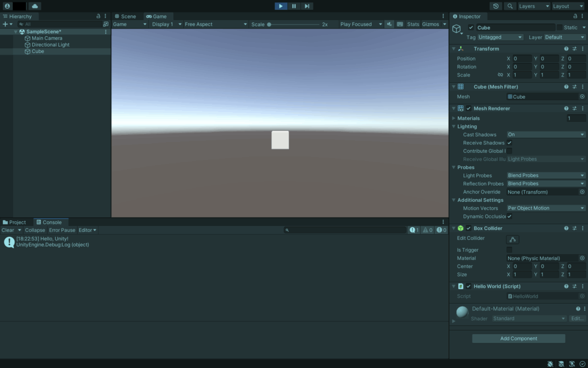Toggle the Static checkbox for Cube
This screenshot has height=368, width=588.
click(560, 28)
